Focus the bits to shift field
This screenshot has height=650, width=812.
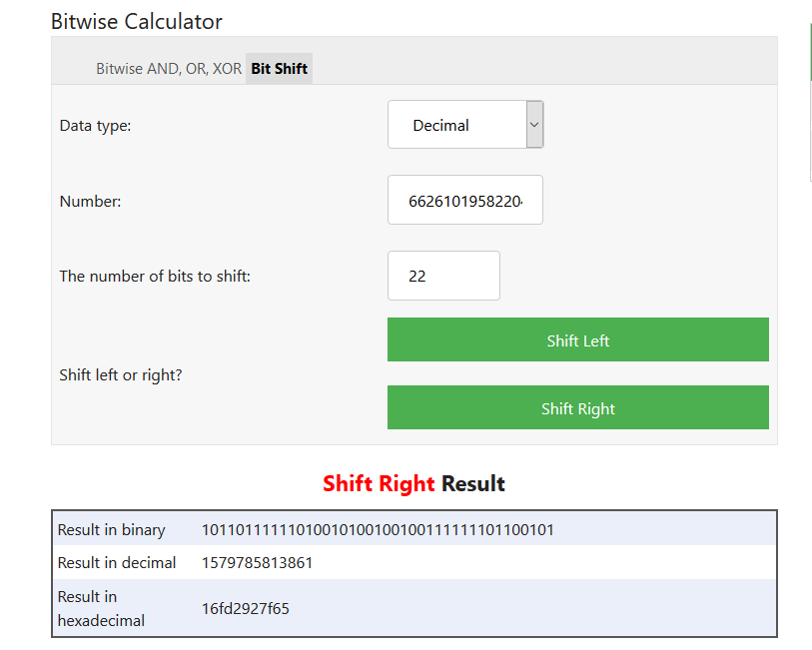click(x=443, y=276)
